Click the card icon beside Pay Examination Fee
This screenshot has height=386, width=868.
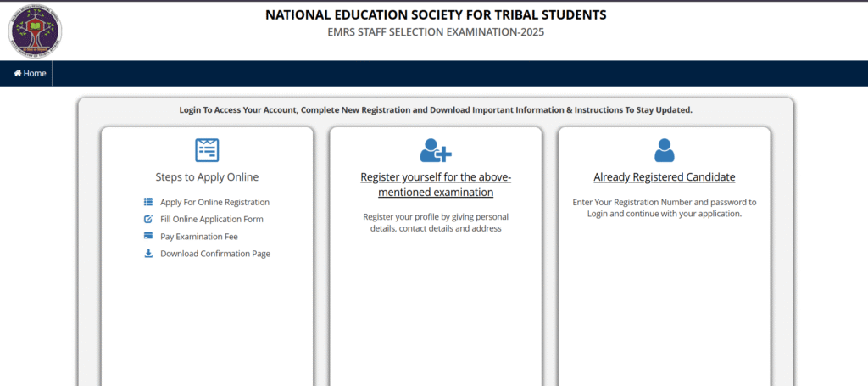coord(148,236)
